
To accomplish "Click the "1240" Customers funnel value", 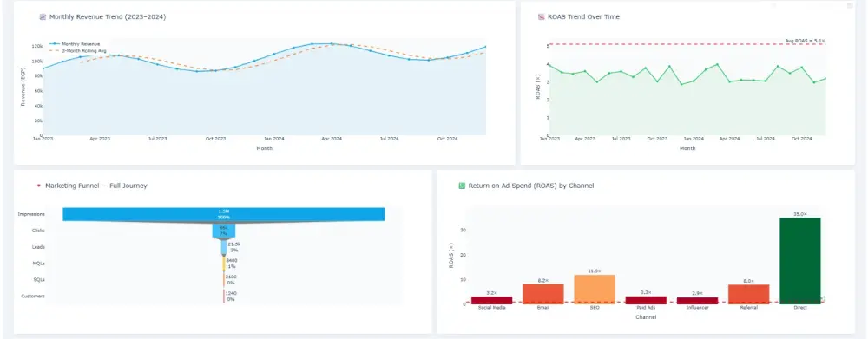I will (230, 294).
